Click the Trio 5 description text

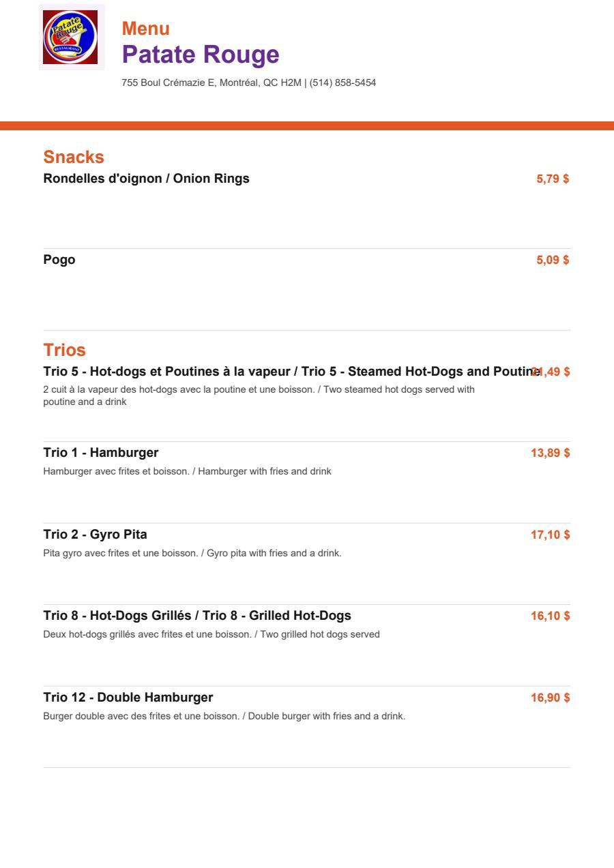click(x=259, y=395)
